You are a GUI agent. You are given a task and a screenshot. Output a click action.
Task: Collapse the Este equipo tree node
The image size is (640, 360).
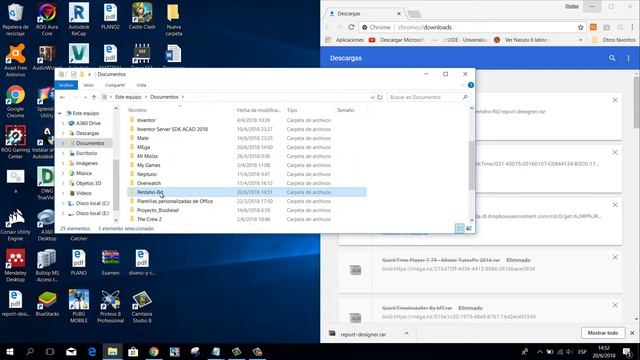click(60, 113)
